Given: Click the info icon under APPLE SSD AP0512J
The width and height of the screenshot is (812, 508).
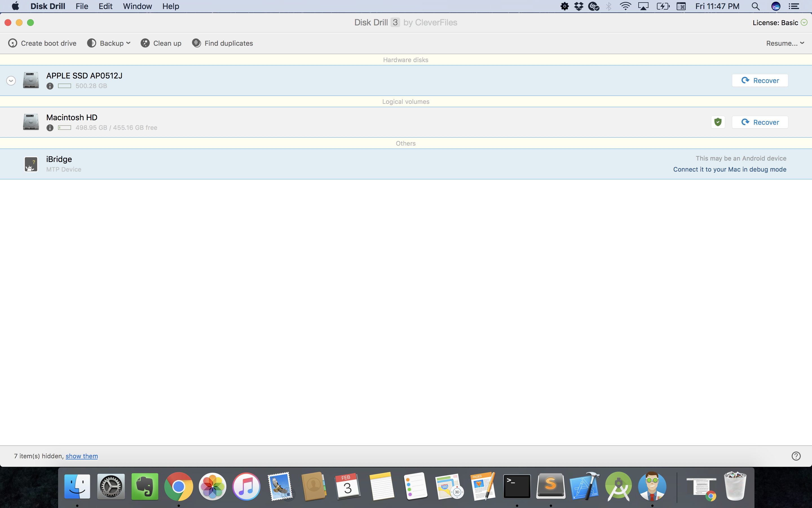Looking at the screenshot, I should point(50,86).
